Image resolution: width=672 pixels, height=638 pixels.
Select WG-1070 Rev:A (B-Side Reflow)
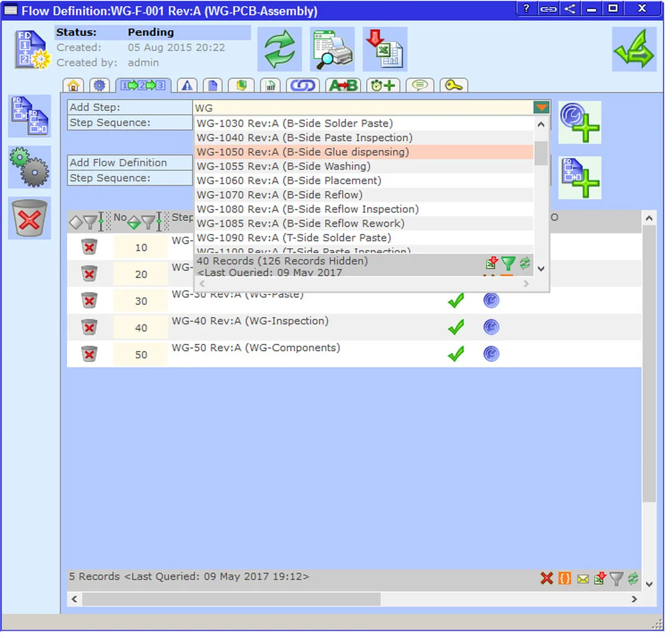coord(364,195)
